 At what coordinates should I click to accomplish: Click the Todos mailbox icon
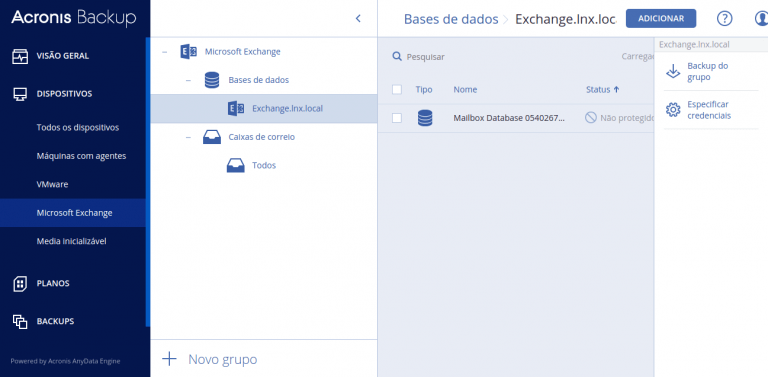click(236, 165)
